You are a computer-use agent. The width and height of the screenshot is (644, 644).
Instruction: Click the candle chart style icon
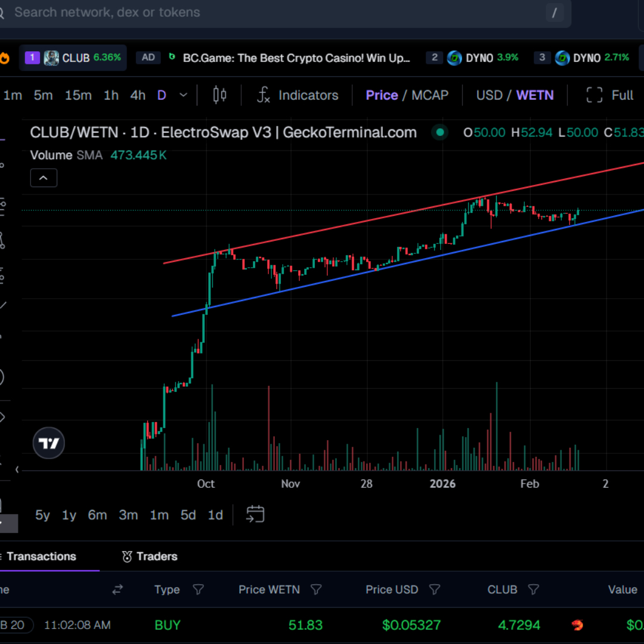click(219, 95)
